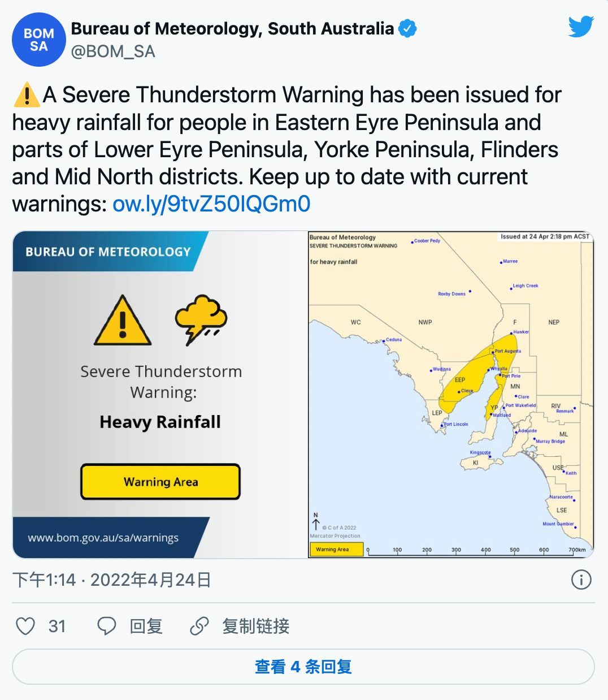Click the Bureau of Meteorology, South Australia name
The image size is (608, 700).
click(232, 28)
